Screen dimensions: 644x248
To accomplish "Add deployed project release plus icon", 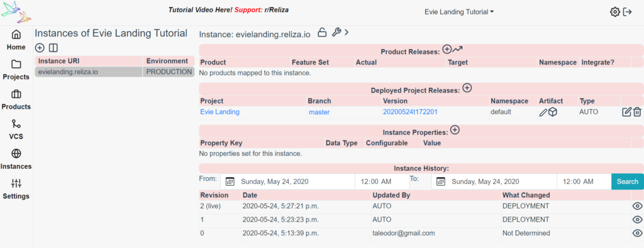I will tap(467, 88).
